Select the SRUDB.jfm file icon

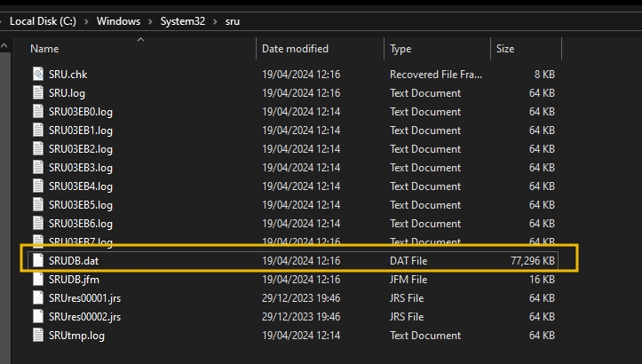(x=37, y=279)
